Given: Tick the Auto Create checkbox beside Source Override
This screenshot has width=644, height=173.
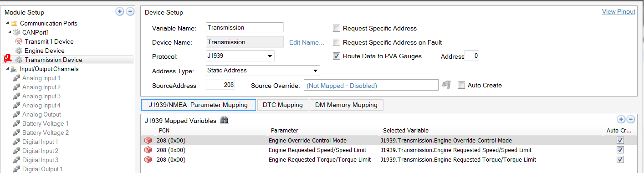Looking at the screenshot, I should pyautogui.click(x=461, y=85).
